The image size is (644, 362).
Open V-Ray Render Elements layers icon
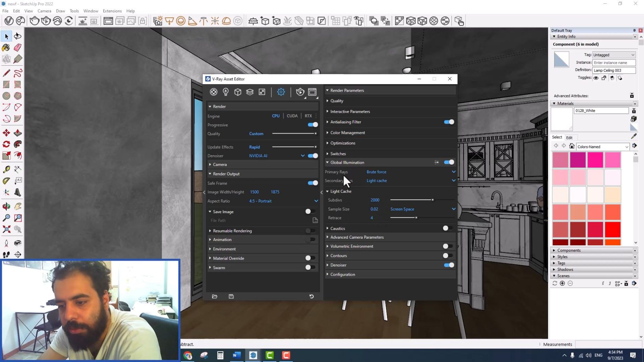(250, 92)
